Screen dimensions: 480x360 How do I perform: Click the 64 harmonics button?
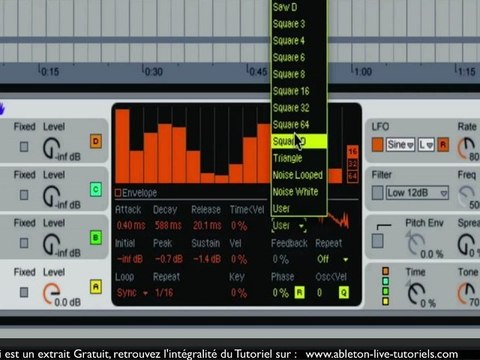click(353, 176)
